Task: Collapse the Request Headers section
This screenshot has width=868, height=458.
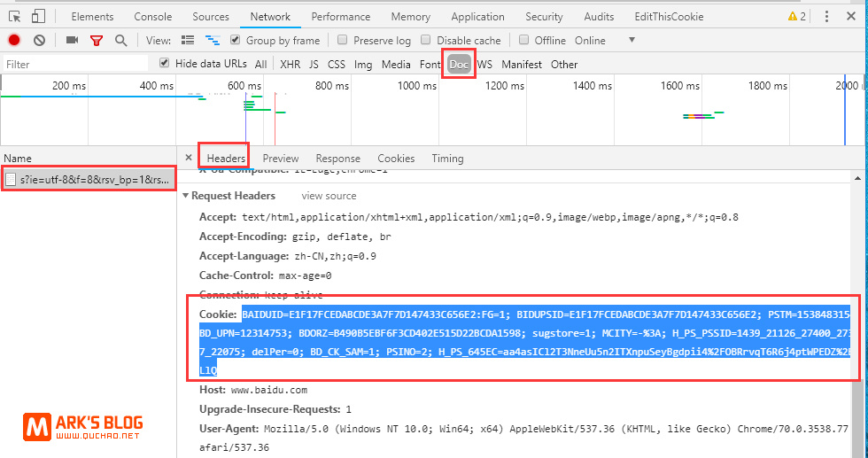Action: (186, 196)
